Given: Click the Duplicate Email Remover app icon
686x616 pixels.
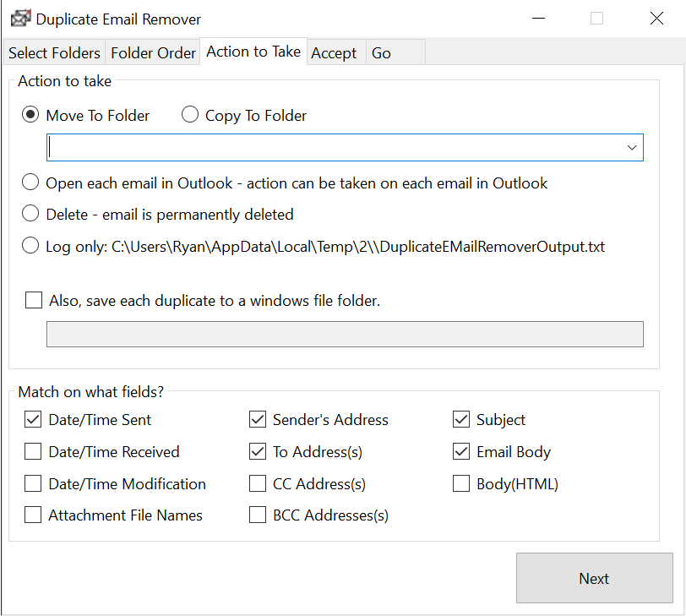Looking at the screenshot, I should [20, 19].
